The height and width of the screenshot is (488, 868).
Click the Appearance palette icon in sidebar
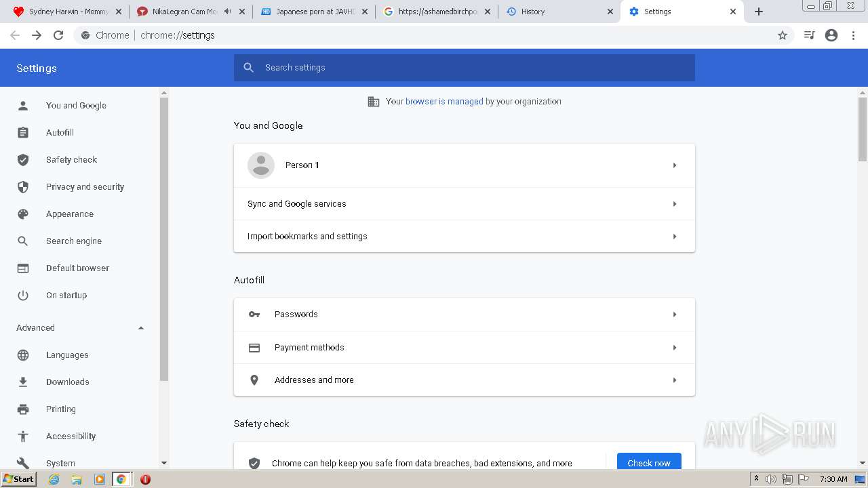pyautogui.click(x=23, y=214)
